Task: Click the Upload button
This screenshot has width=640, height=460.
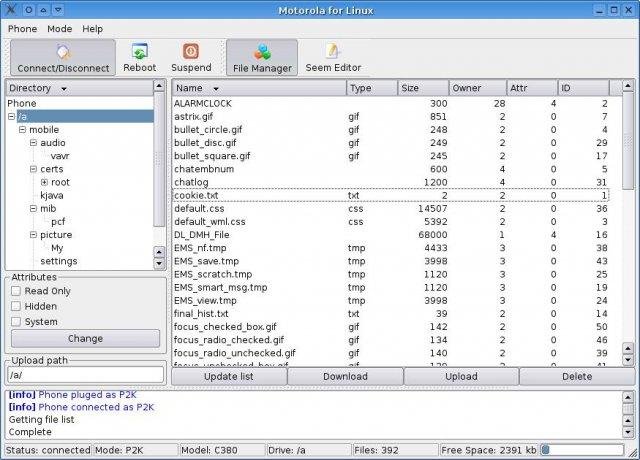Action: (x=461, y=376)
